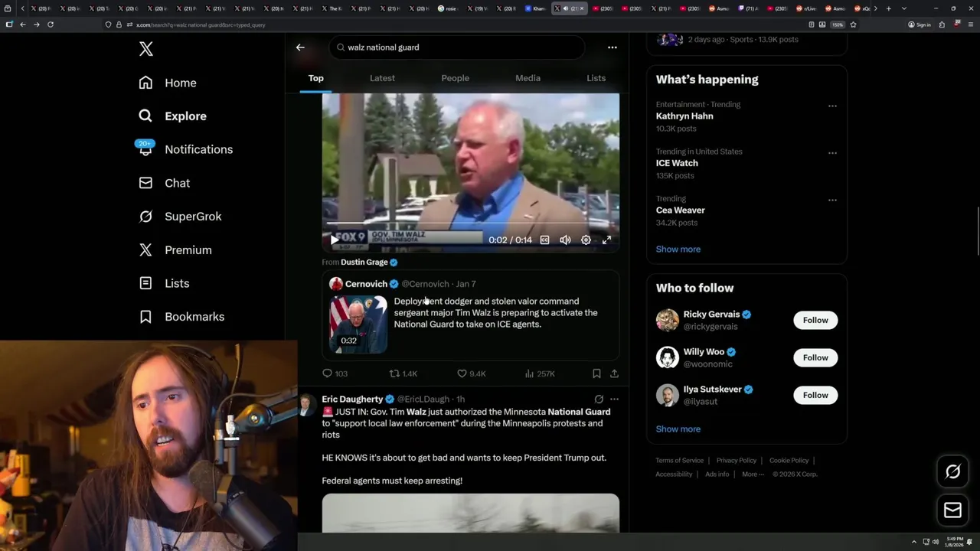Click Grok icon on Eric Daugherty post
Viewport: 980px width, 551px height.
pyautogui.click(x=599, y=399)
